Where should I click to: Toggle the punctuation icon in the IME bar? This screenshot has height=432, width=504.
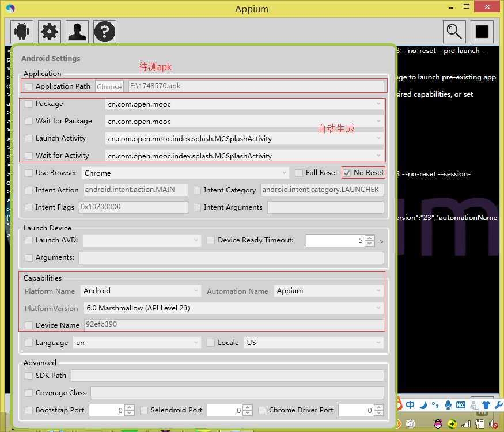point(435,405)
